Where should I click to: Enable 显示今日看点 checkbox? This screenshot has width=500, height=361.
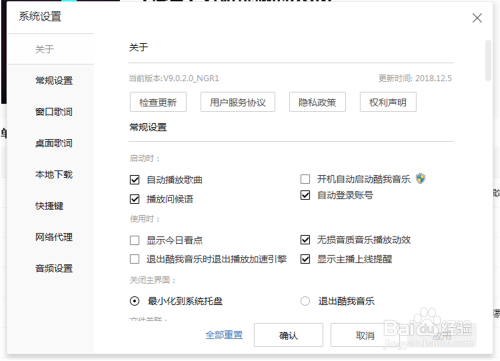135,240
